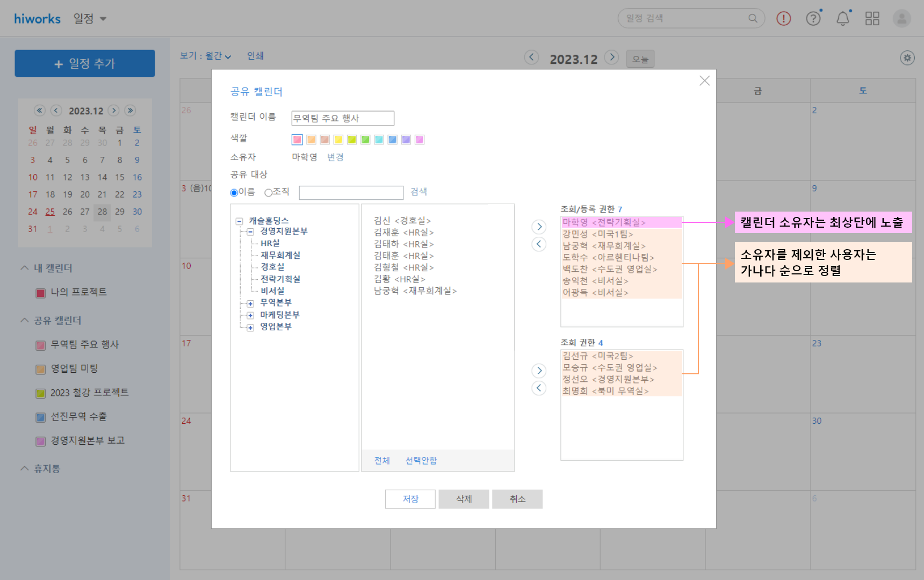
Task: Jump forward a year in mini calendar
Action: 130,111
